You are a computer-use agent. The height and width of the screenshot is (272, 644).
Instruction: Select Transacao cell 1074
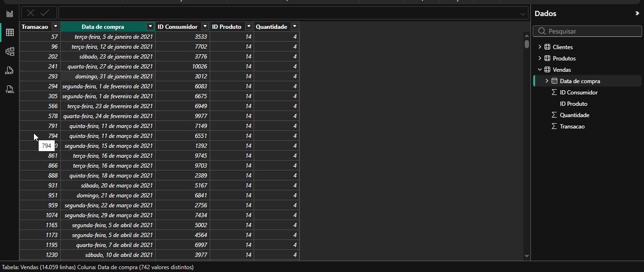click(x=40, y=215)
